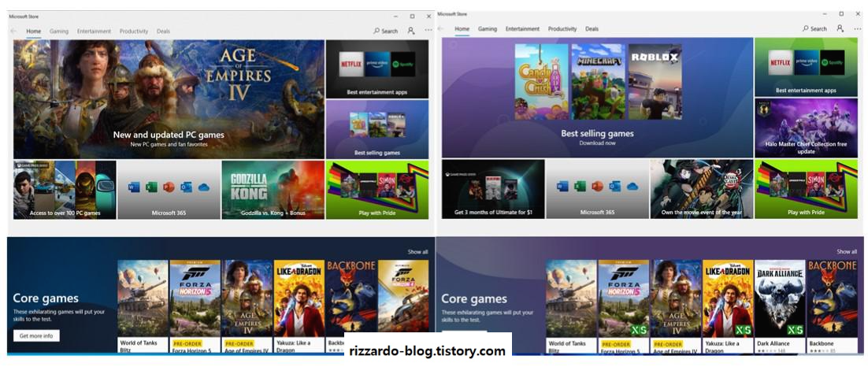Open Play with Pride tile in left window
The height and width of the screenshot is (378, 868).
click(377, 190)
